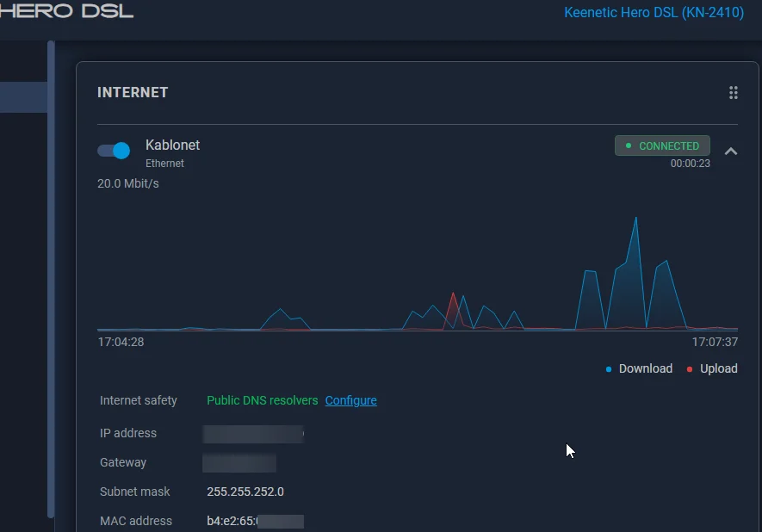Click the Public DNS resolvers text

pos(263,400)
